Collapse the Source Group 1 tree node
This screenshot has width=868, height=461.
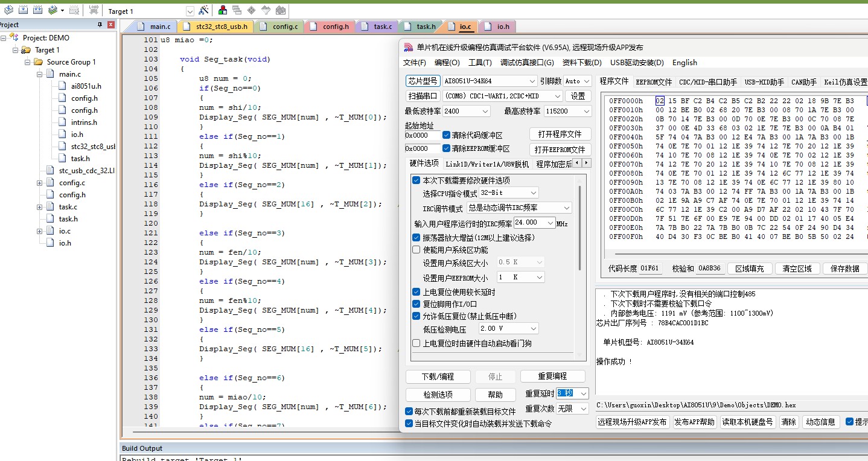tap(27, 62)
